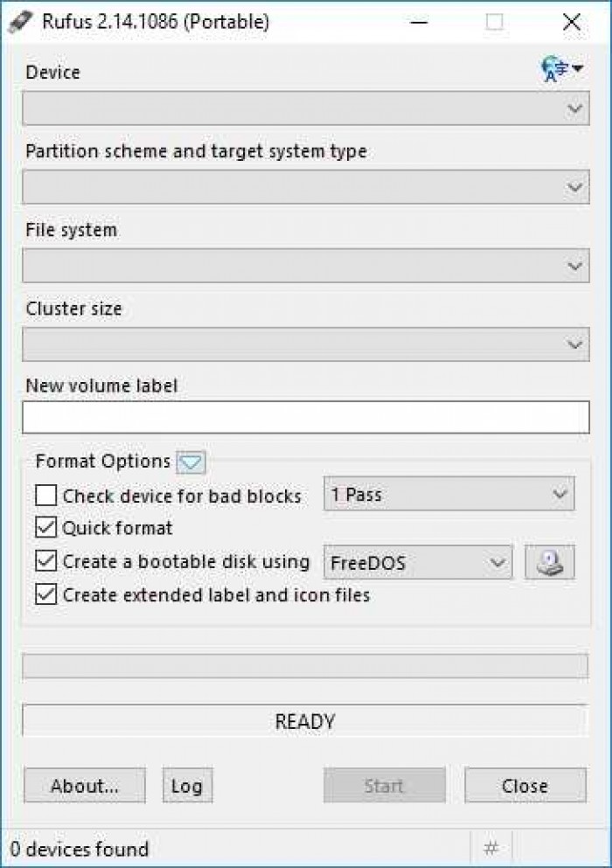Expand the Partition scheme and target system dropdown

(304, 186)
